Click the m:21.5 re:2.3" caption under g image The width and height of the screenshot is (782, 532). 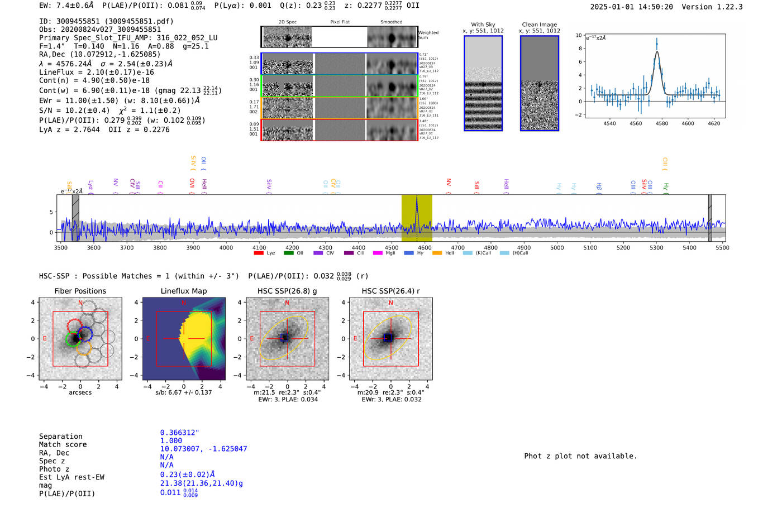coord(287,392)
